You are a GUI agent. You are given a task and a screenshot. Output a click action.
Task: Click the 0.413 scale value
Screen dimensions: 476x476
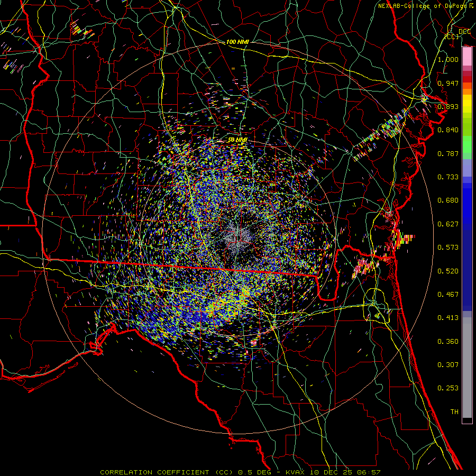point(448,318)
